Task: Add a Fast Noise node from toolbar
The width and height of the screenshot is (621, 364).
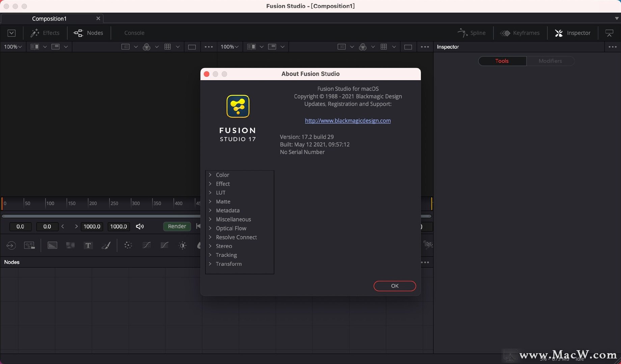Action: coord(70,245)
